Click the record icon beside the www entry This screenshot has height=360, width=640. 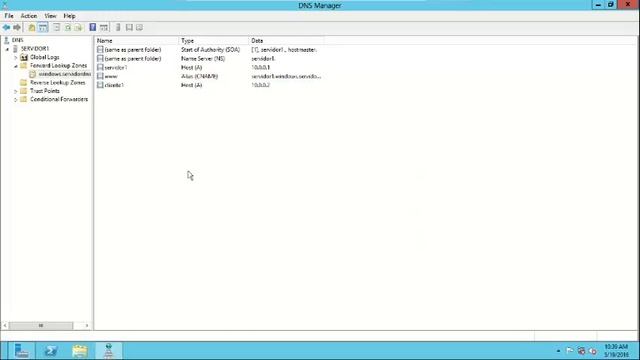100,76
